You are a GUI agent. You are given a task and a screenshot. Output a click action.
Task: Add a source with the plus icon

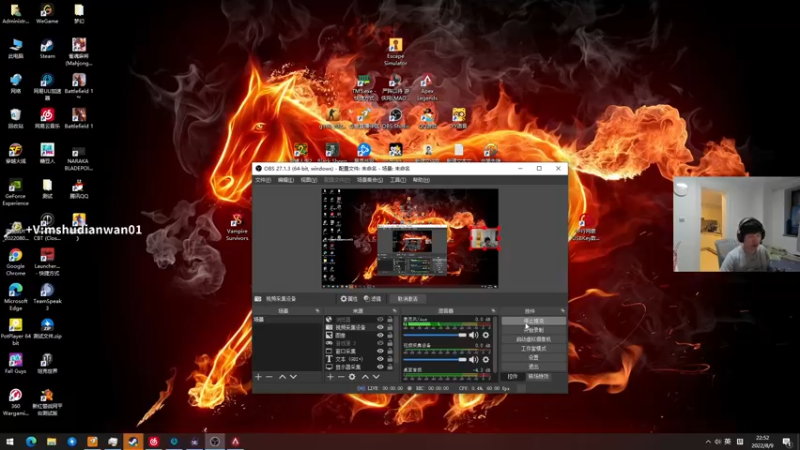[330, 377]
